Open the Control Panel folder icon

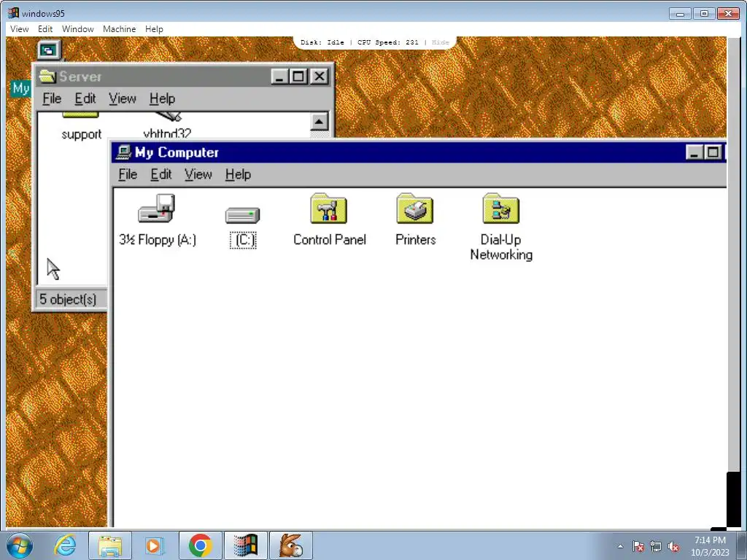pyautogui.click(x=329, y=208)
